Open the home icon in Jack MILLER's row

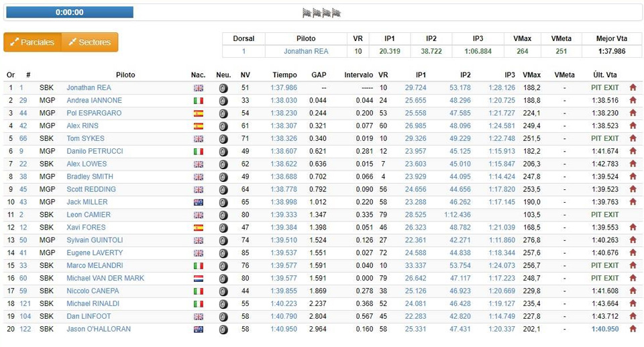tap(633, 202)
